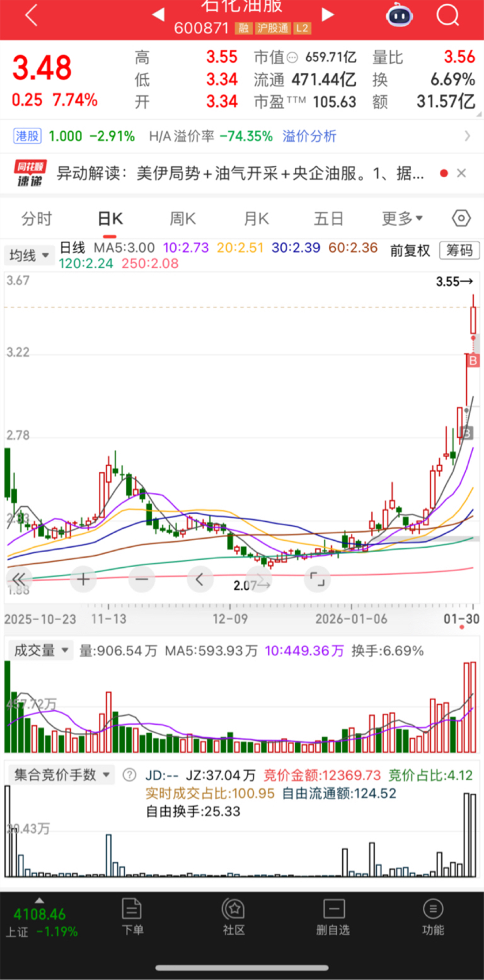Viewport: 484px width, 980px height.
Task: Tap the 市值 info circle icon
Action: click(x=292, y=57)
